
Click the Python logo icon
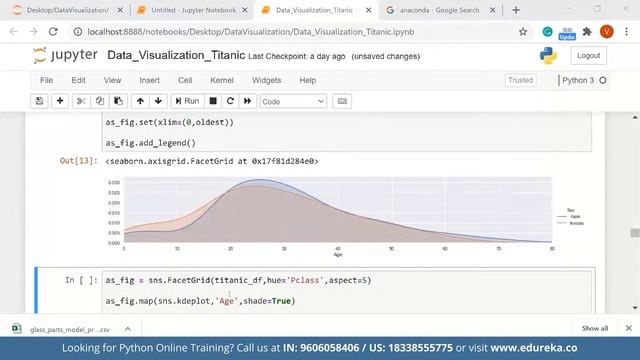[548, 56]
